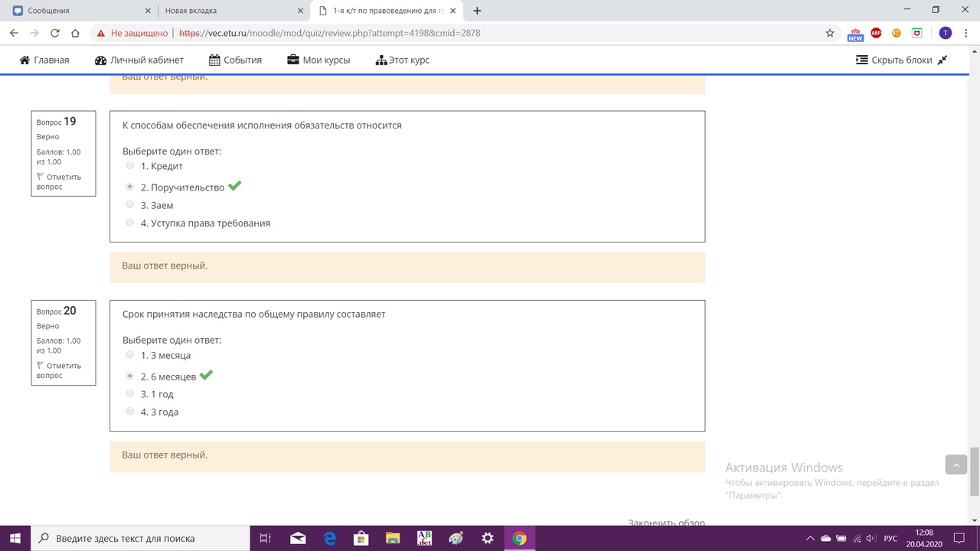980x551 pixels.
Task: Select radio option '1. 3 месяца'
Action: [x=129, y=354]
